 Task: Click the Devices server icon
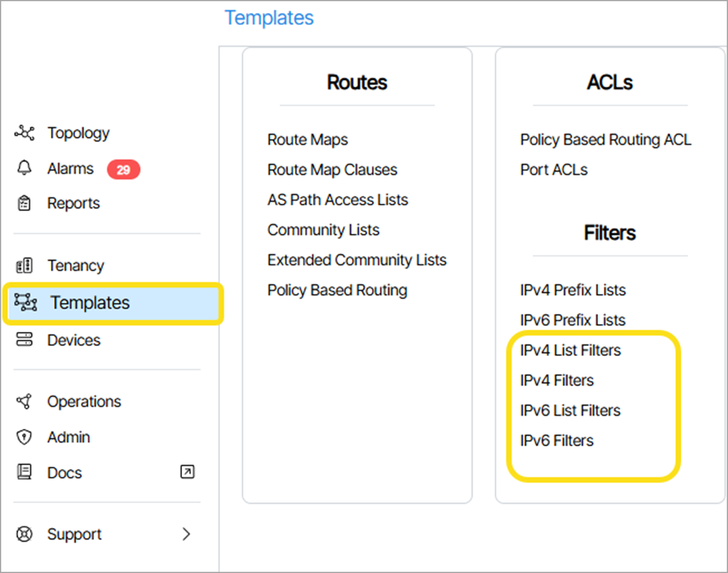coord(25,340)
